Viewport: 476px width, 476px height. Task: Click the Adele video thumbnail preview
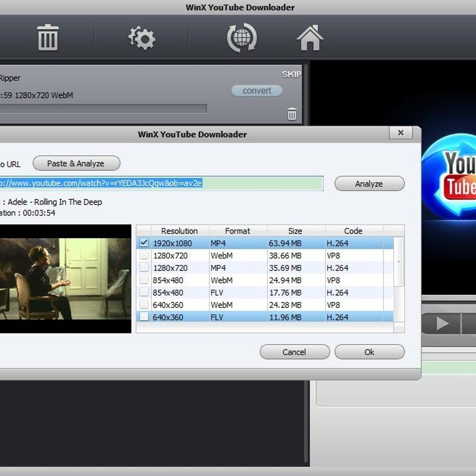coord(65,279)
